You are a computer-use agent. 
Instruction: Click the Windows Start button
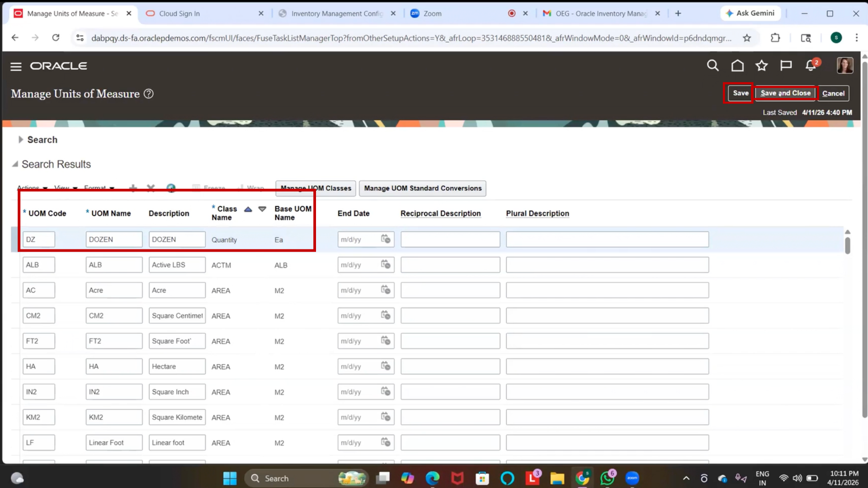click(x=230, y=478)
